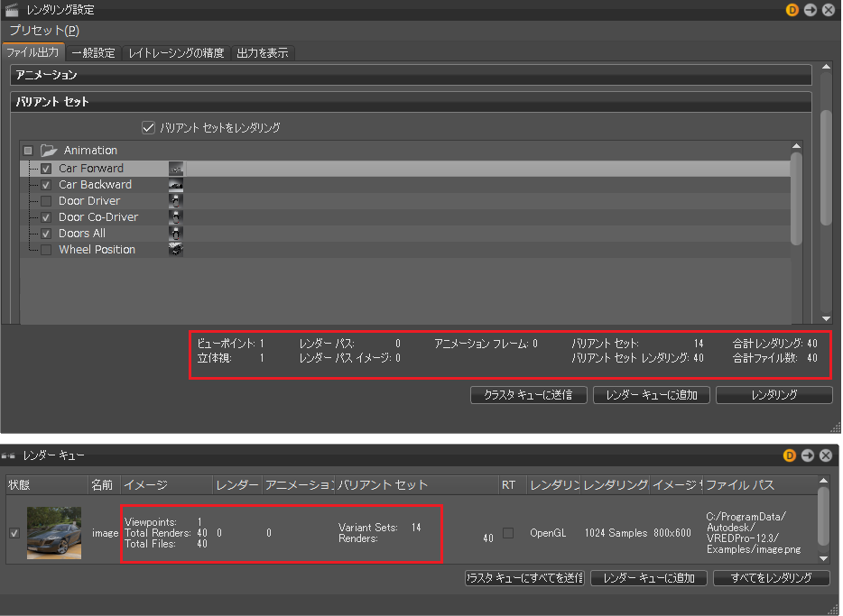
Task: Toggle the RT checkbox in render queue row
Action: coord(508,533)
